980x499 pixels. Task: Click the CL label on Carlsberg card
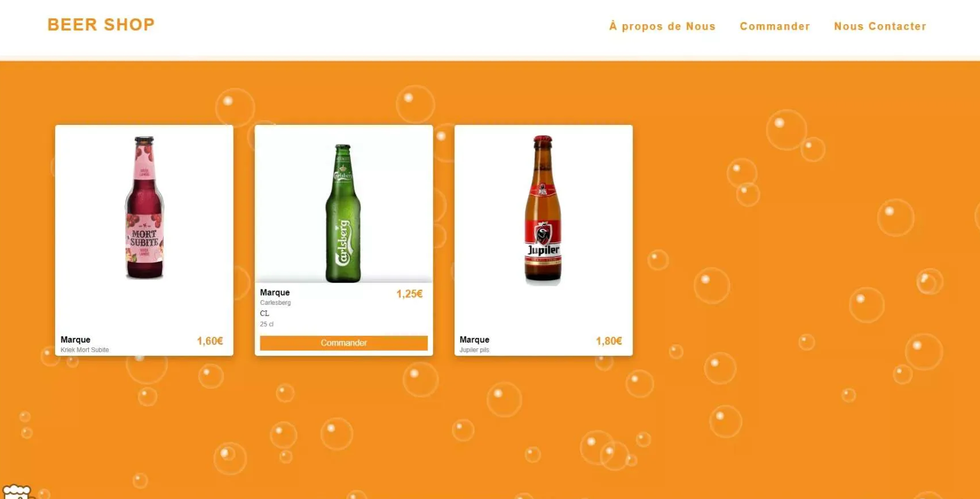coord(264,313)
